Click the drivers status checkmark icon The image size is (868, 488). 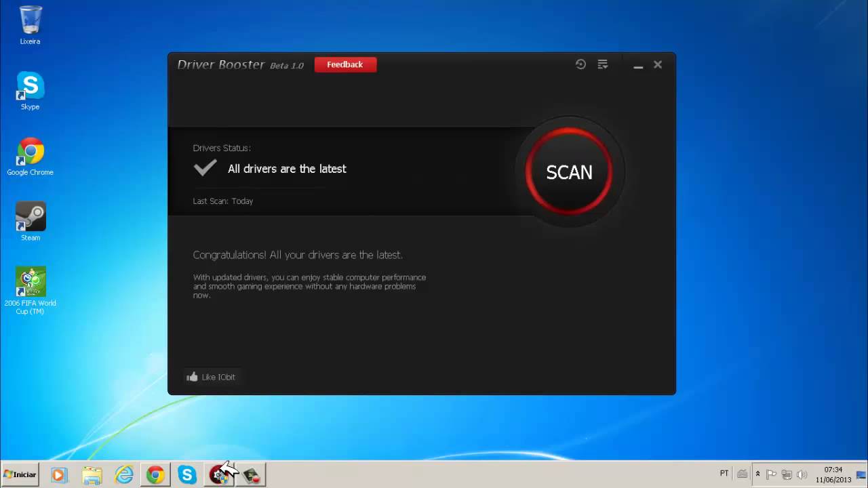[205, 168]
